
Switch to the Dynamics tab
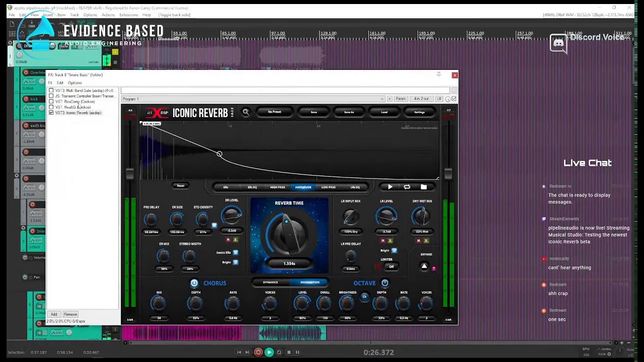[x=271, y=283]
